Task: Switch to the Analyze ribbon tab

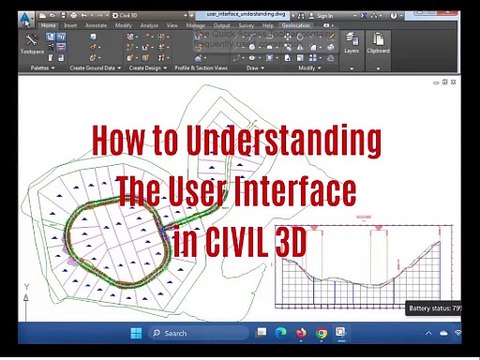Action: (149, 25)
